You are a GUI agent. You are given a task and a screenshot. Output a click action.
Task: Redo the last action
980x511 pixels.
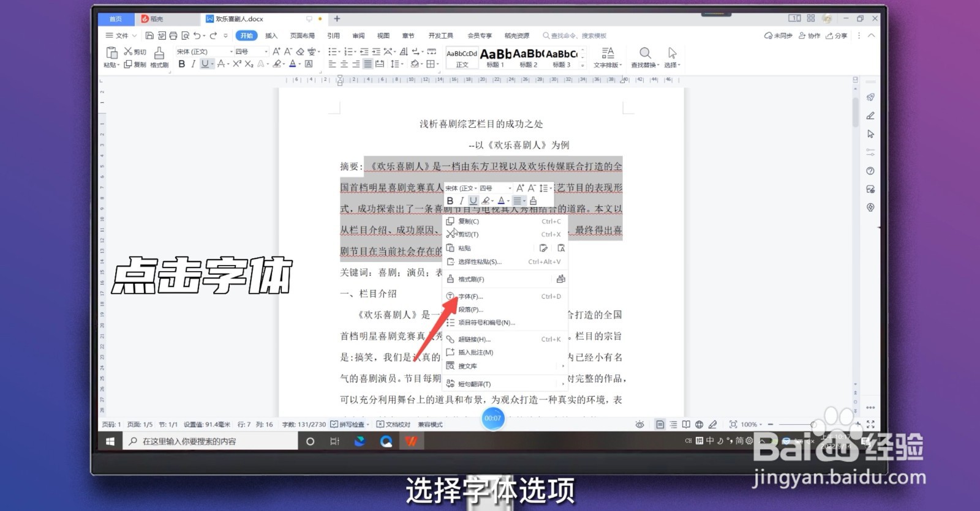click(213, 35)
